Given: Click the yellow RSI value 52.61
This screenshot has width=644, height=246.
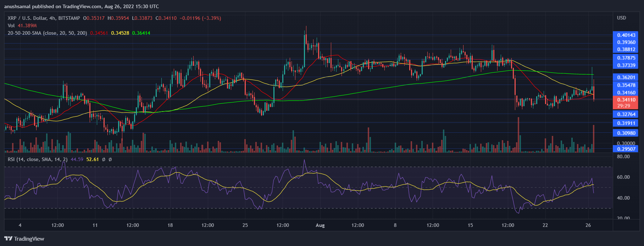Looking at the screenshot, I should click(x=93, y=160).
